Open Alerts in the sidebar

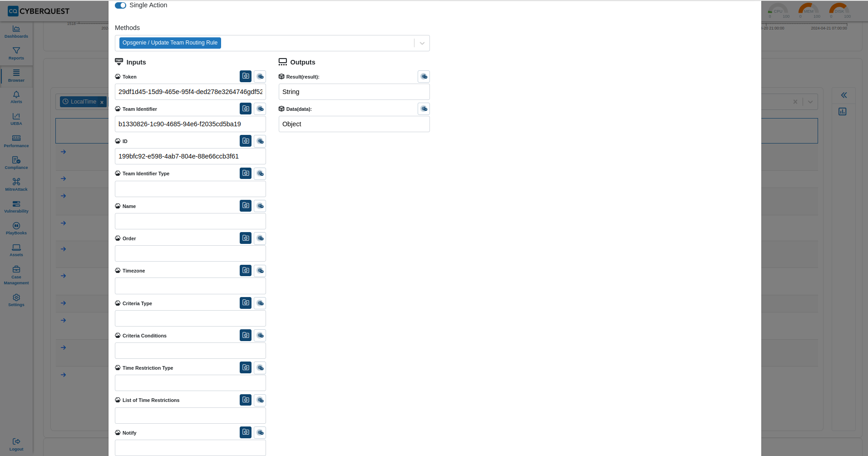[x=16, y=97]
